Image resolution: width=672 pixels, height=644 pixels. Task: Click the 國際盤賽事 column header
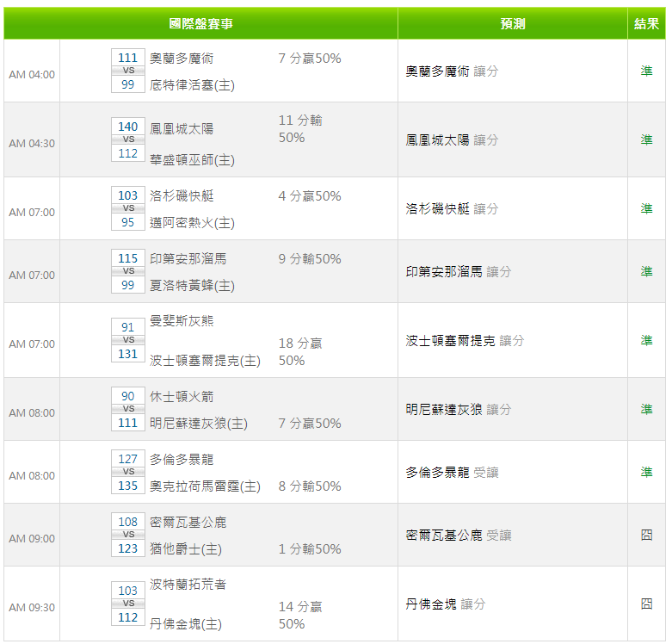(200, 23)
